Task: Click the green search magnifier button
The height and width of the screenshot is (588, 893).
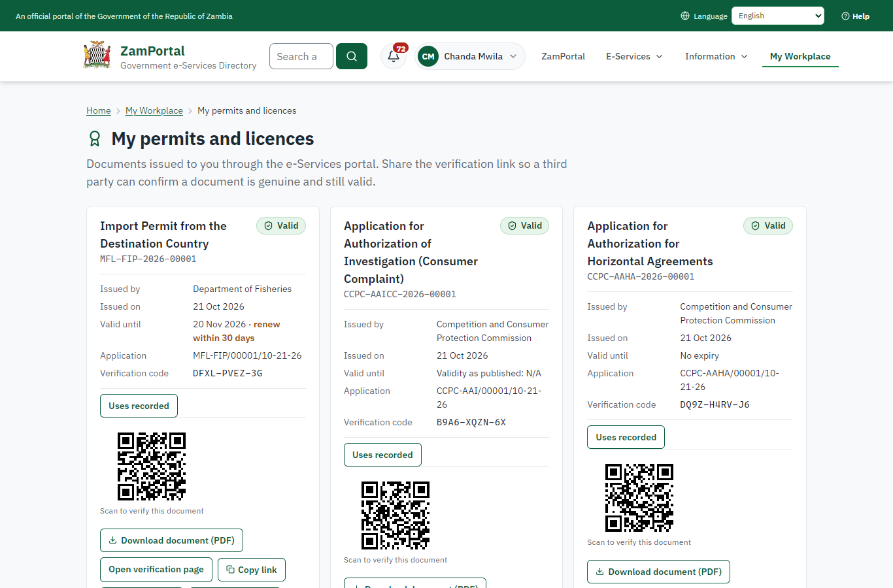Action: (x=352, y=56)
